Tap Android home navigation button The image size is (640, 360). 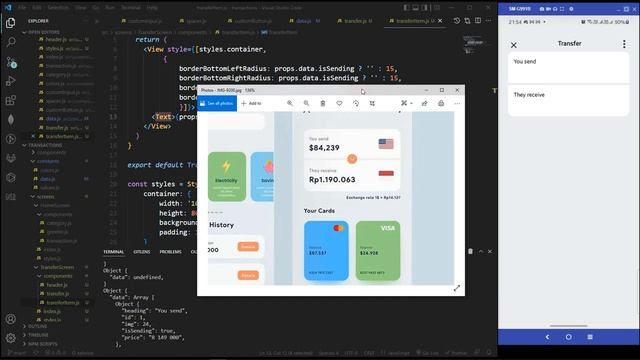[x=569, y=337]
